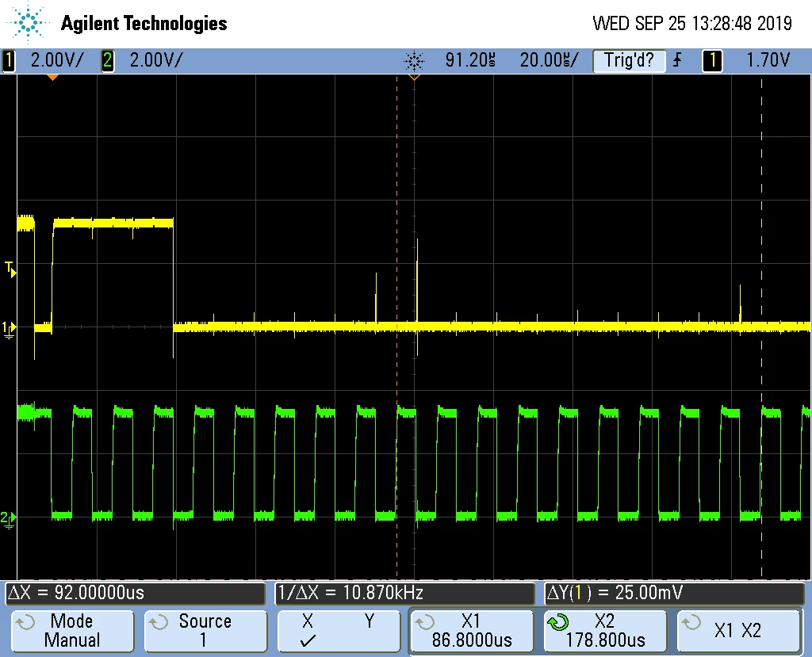Viewport: 812px width, 657px height.
Task: Click the green active X2 knob icon
Action: click(x=558, y=622)
